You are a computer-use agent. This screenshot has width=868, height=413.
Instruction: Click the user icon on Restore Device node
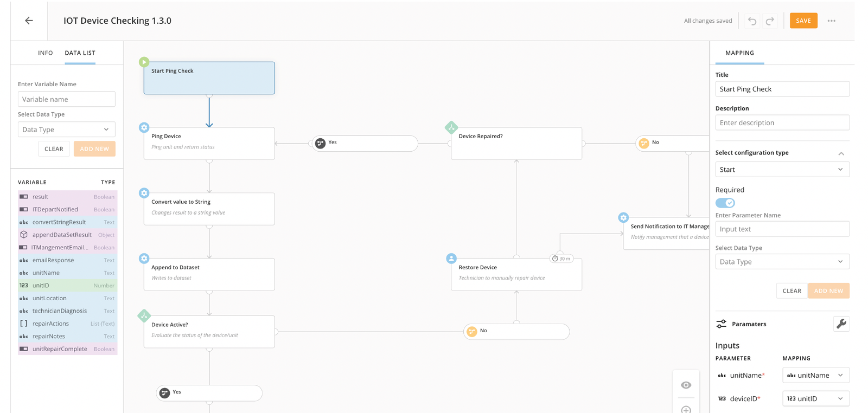pyautogui.click(x=451, y=259)
